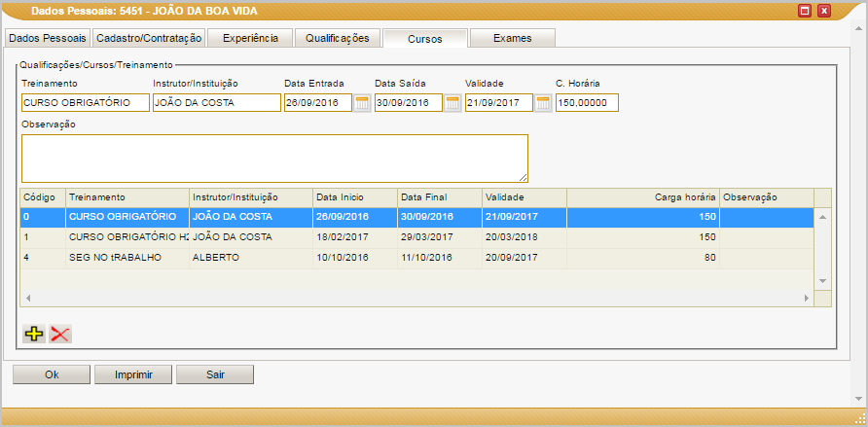
Task: Edit the C. Horária value field
Action: pyautogui.click(x=587, y=103)
